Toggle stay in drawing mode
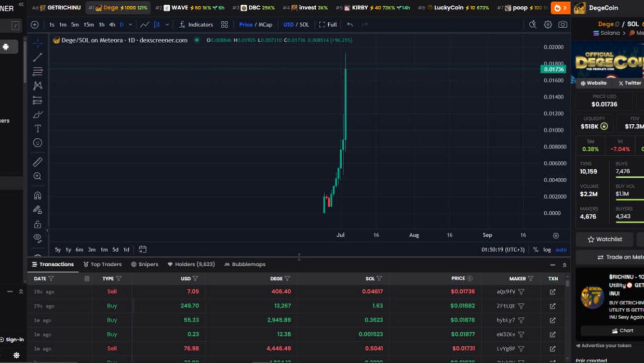Viewport: 644px width, 363px height. [x=37, y=210]
